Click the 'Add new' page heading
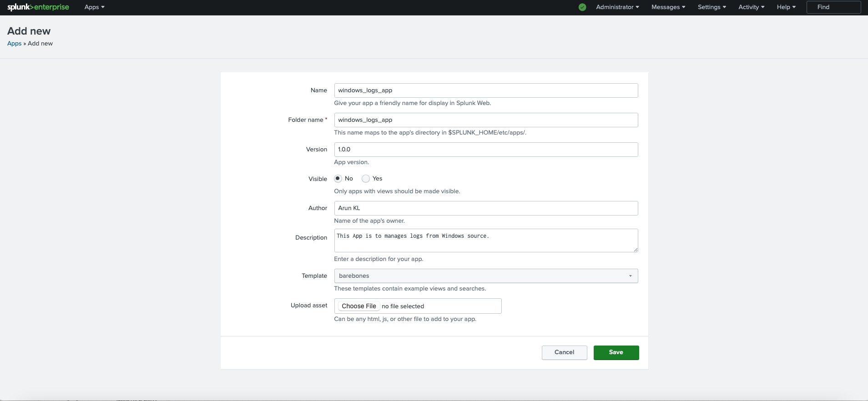 [29, 31]
